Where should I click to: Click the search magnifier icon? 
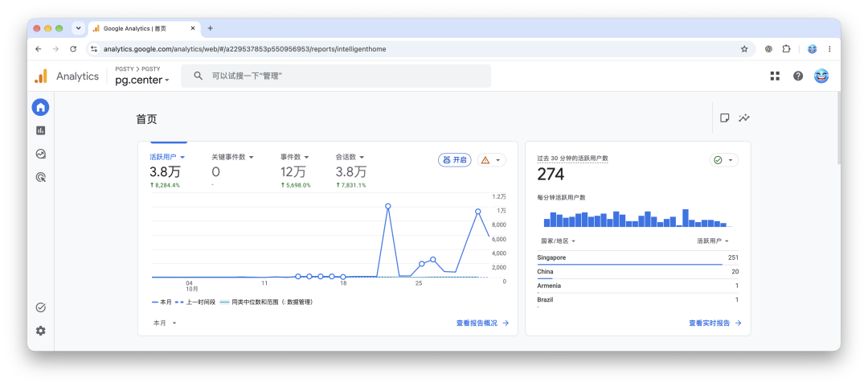[x=199, y=76]
